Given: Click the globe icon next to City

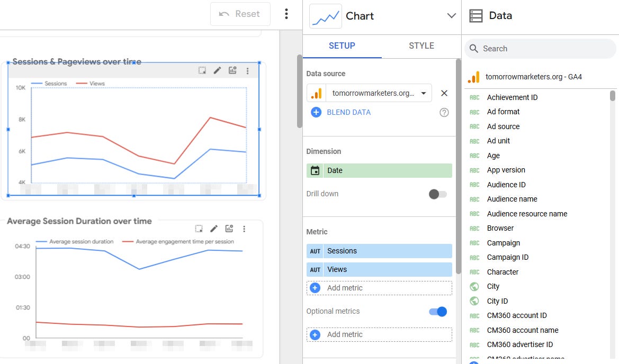Looking at the screenshot, I should [x=474, y=287].
